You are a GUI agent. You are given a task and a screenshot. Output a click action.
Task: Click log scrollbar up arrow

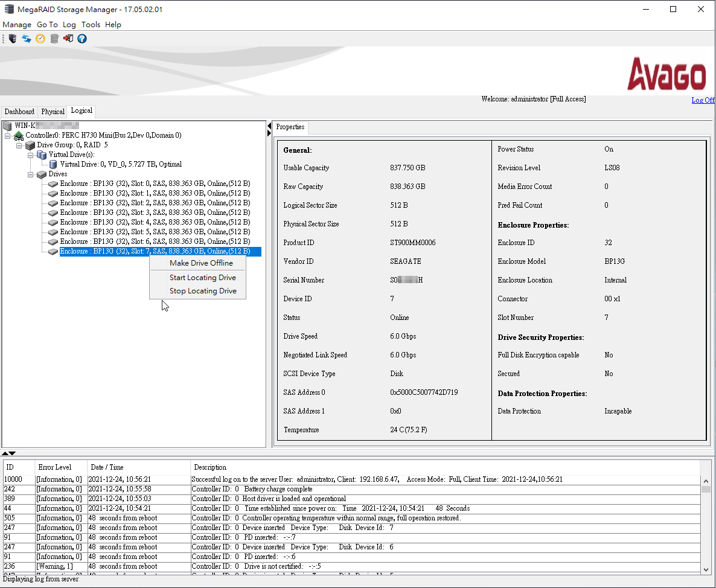(706, 481)
